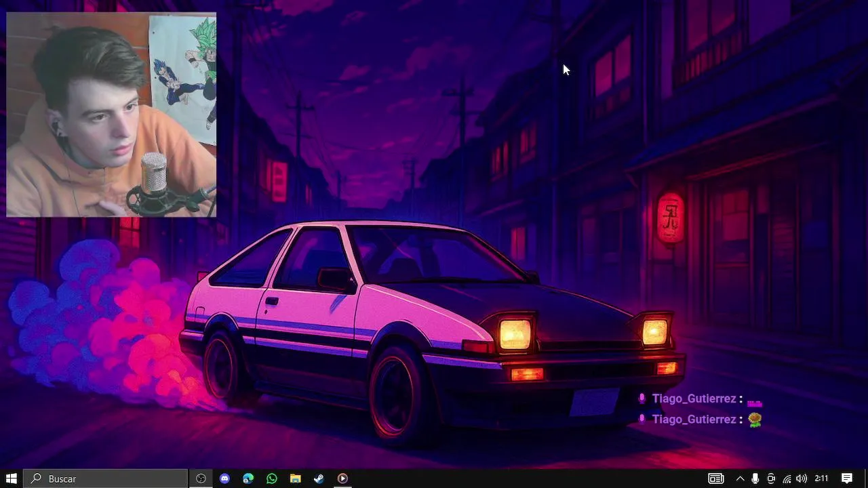Click the clock showing 2:11
This screenshot has width=868, height=488.
(x=821, y=479)
